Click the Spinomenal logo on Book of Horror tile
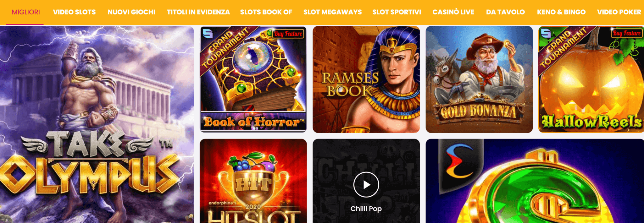The width and height of the screenshot is (644, 223). coord(208,33)
